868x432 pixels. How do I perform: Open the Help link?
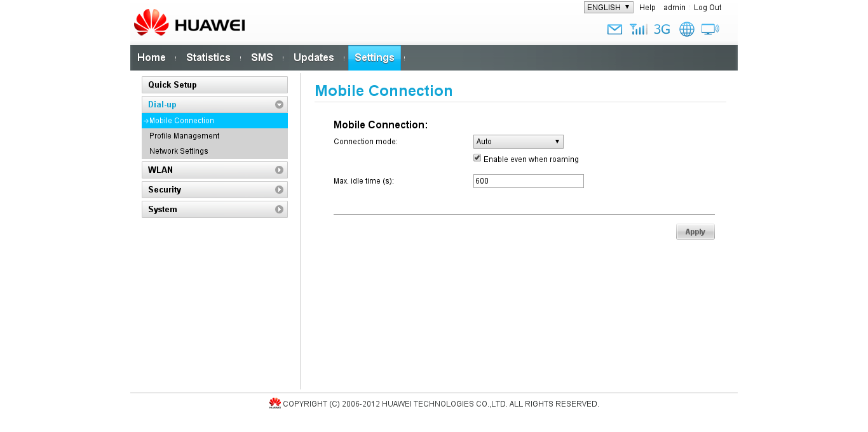pyautogui.click(x=648, y=8)
